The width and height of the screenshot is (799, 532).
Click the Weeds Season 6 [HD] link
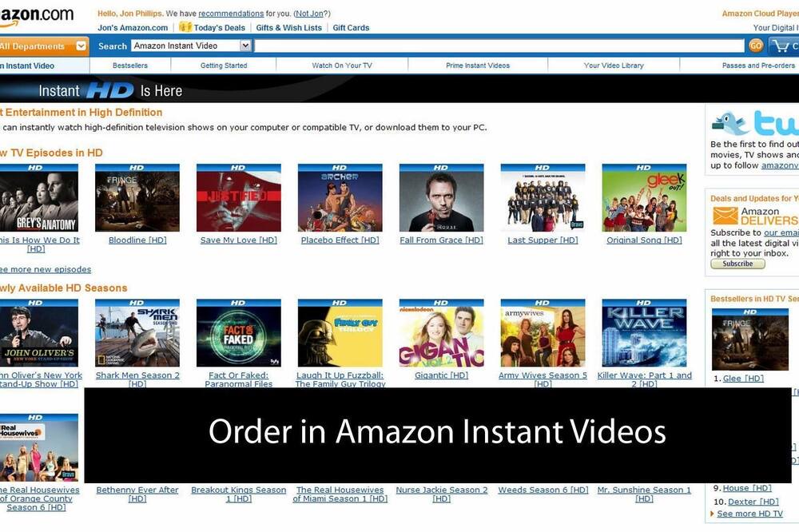tap(543, 490)
